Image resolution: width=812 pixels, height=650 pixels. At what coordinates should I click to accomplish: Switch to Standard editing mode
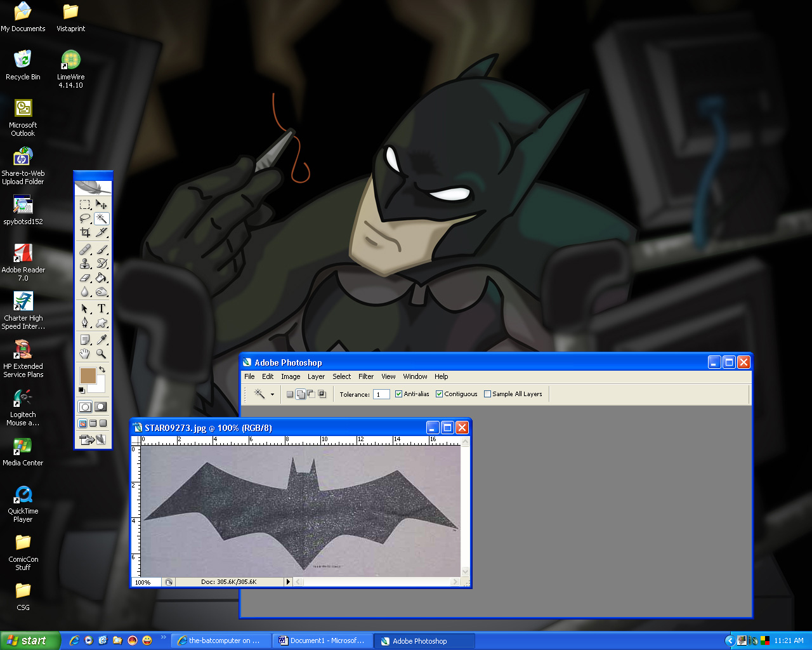coord(85,407)
